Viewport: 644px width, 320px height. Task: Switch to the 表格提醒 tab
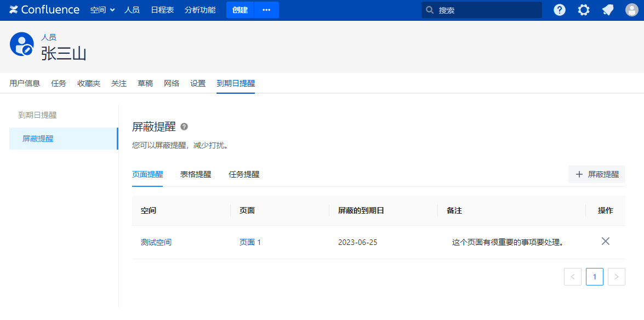(x=196, y=174)
